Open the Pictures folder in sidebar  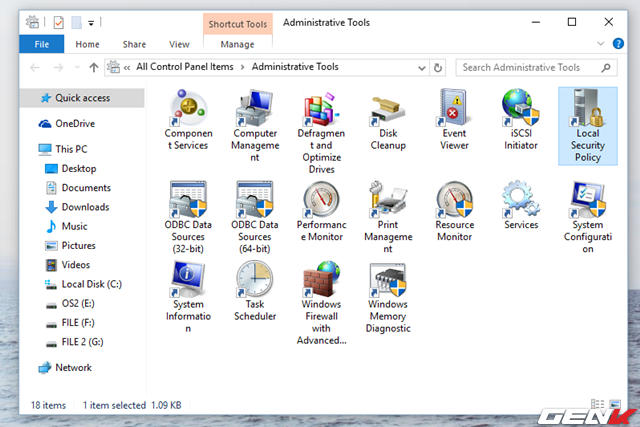coord(78,245)
